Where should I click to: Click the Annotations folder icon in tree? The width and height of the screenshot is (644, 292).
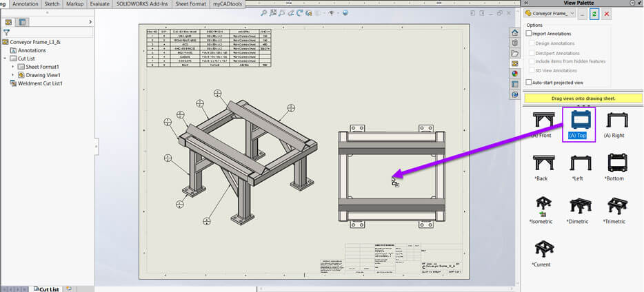click(13, 50)
